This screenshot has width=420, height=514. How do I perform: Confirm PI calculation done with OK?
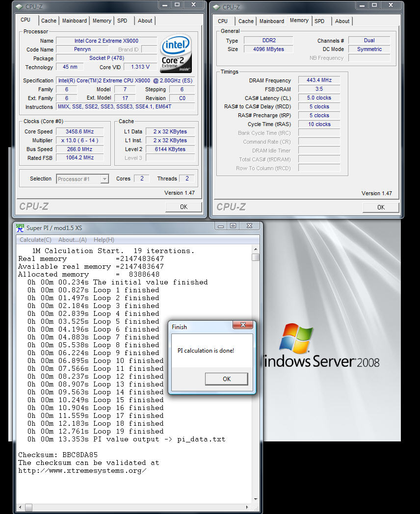(x=227, y=379)
